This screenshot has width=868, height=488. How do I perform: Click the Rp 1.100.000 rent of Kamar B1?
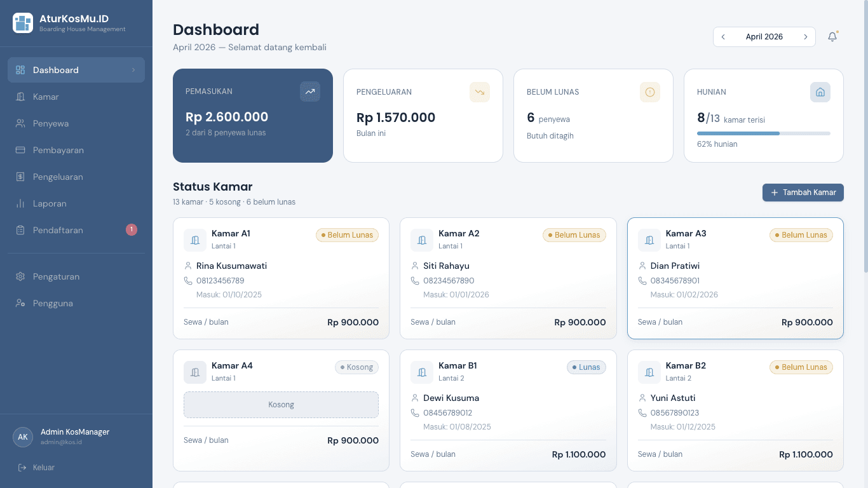[x=579, y=454]
